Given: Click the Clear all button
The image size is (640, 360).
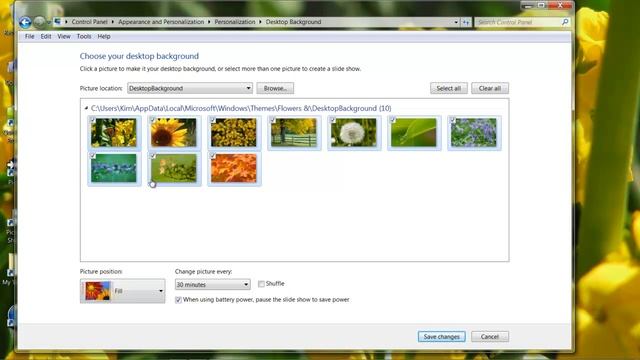Looking at the screenshot, I should pos(490,88).
